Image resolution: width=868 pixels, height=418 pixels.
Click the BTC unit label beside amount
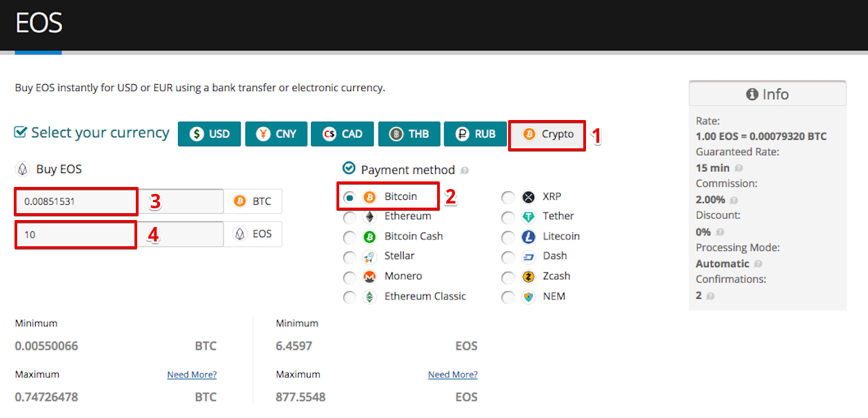coord(253,201)
